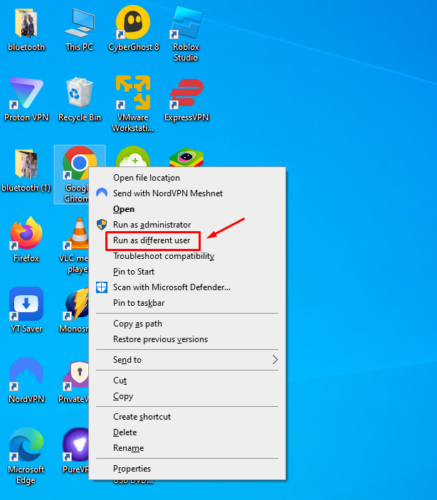Click bold Open menu entry
Image resolution: width=437 pixels, height=500 pixels.
click(187, 209)
